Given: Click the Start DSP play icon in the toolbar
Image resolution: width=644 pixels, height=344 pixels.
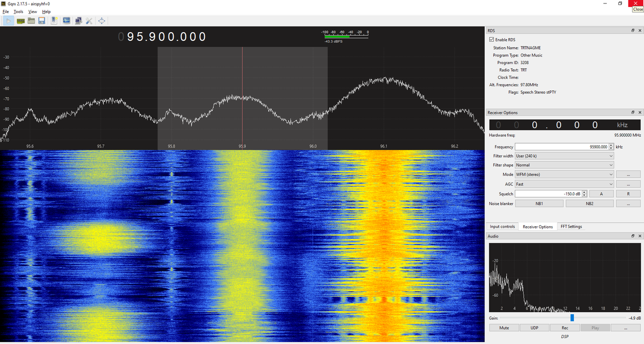Looking at the screenshot, I should tap(9, 21).
